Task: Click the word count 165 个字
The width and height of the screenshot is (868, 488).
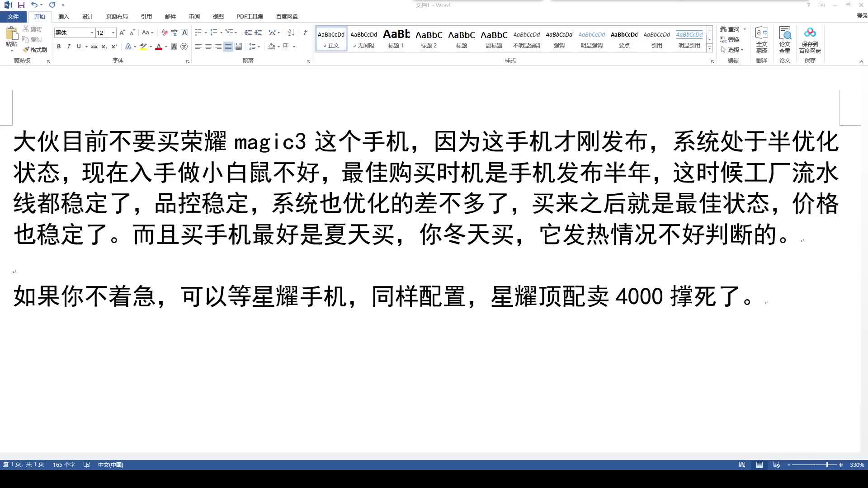Action: click(x=64, y=465)
